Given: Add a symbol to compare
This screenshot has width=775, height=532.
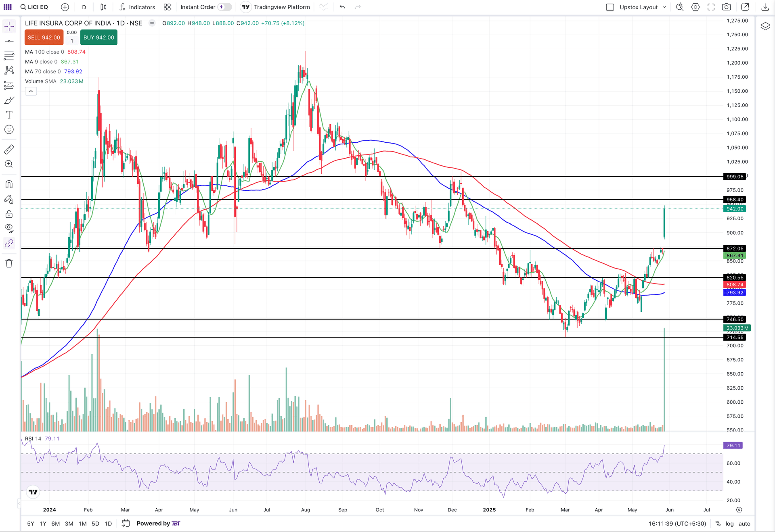Looking at the screenshot, I should [65, 7].
